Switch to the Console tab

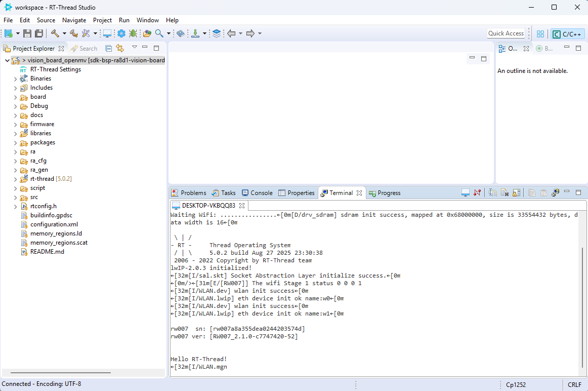(257, 193)
